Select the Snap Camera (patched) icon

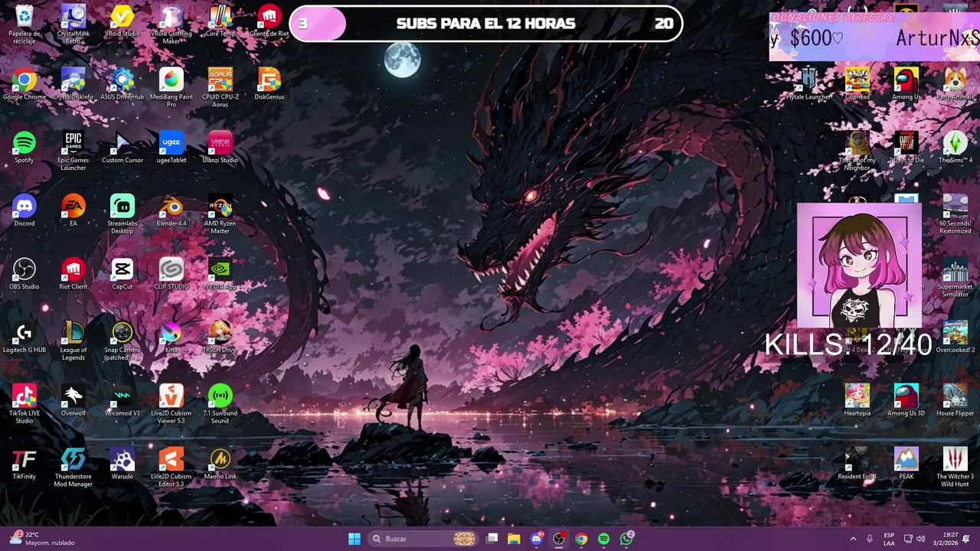(122, 333)
